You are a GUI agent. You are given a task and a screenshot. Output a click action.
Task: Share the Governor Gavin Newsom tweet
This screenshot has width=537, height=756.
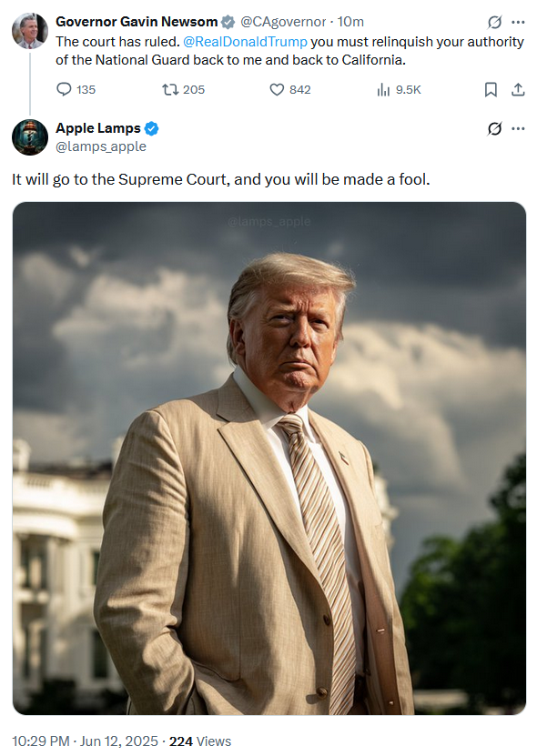(x=518, y=90)
